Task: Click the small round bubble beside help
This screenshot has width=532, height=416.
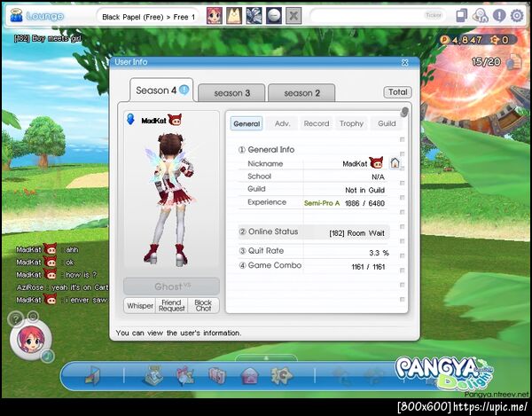Action: tap(33, 317)
